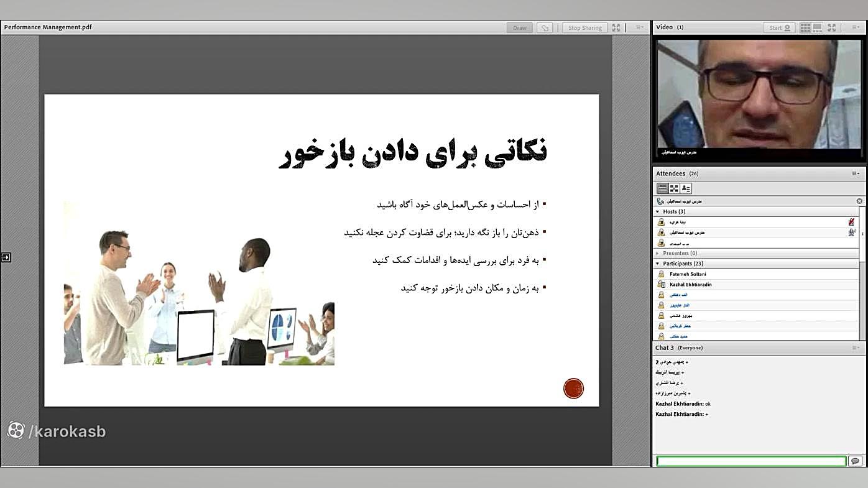Click the Attendees (26) pod title

pos(677,173)
